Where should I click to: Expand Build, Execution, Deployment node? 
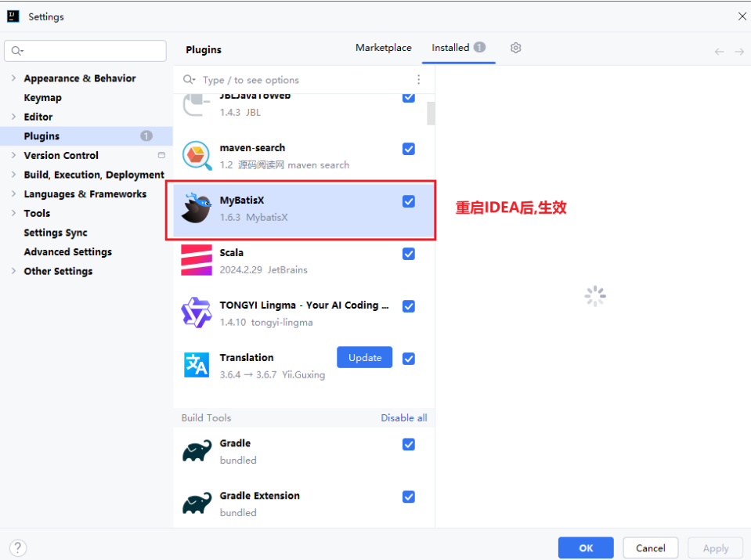pyautogui.click(x=13, y=175)
